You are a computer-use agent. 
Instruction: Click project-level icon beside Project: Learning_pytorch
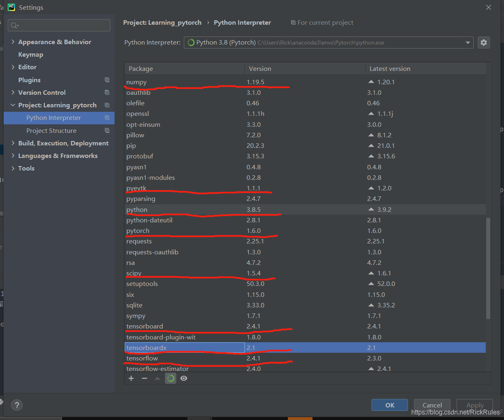coord(107,105)
